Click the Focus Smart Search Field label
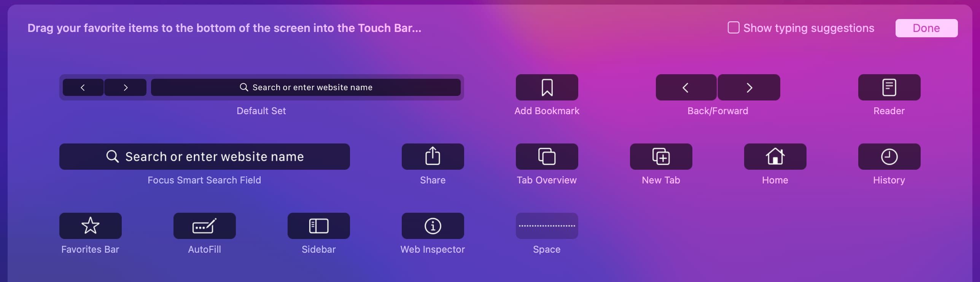 204,180
